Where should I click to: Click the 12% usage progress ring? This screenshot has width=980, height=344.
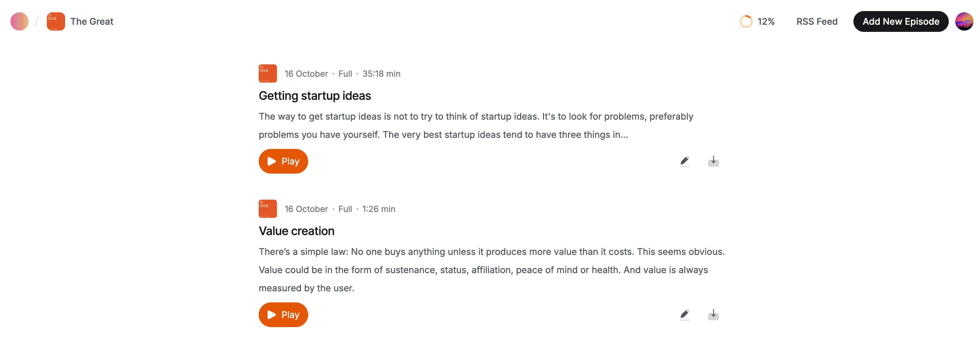coord(746,22)
